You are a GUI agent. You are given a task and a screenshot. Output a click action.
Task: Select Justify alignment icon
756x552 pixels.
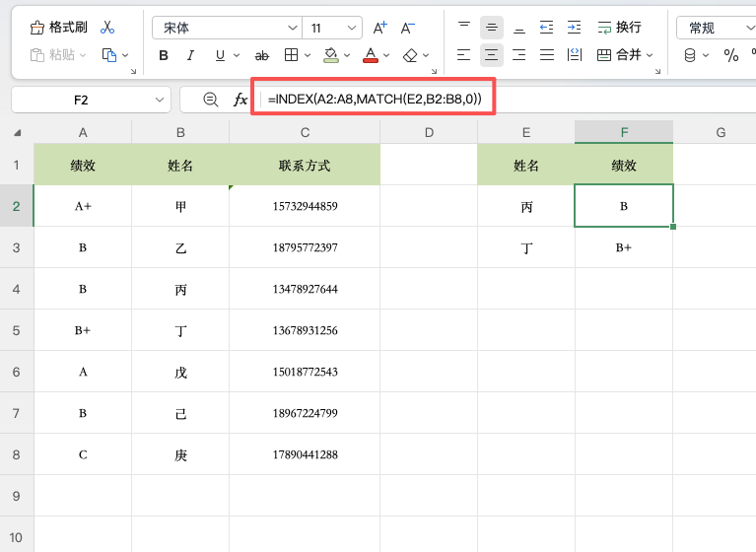(x=547, y=55)
